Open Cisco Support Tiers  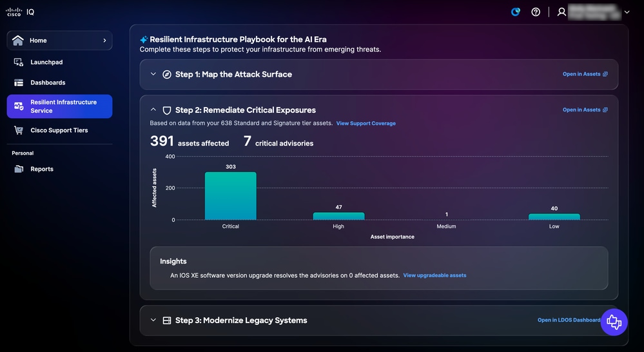click(x=59, y=130)
